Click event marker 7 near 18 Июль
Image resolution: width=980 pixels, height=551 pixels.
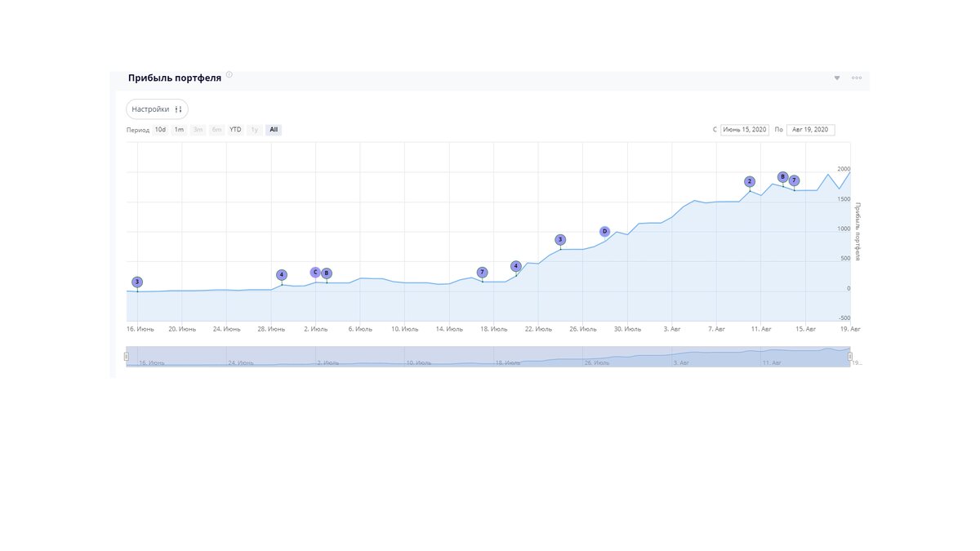482,273
